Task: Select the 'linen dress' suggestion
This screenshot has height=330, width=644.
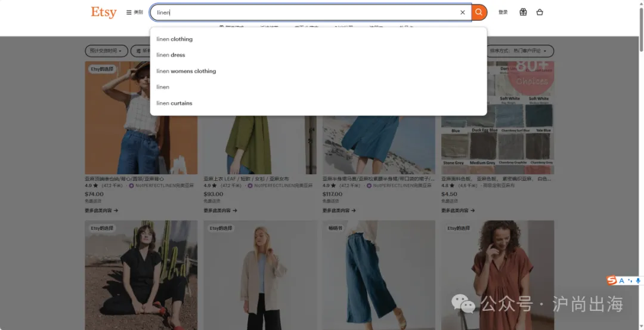Action: (x=318, y=55)
